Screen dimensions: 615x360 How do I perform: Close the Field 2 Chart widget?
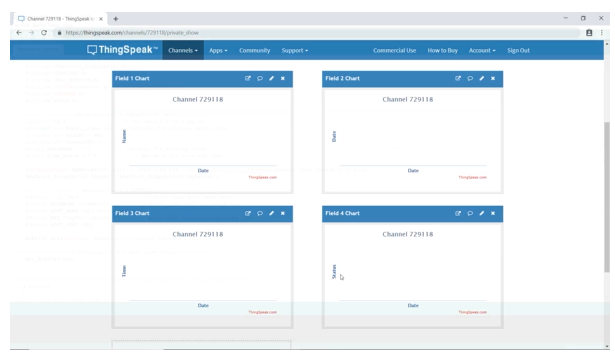click(493, 78)
